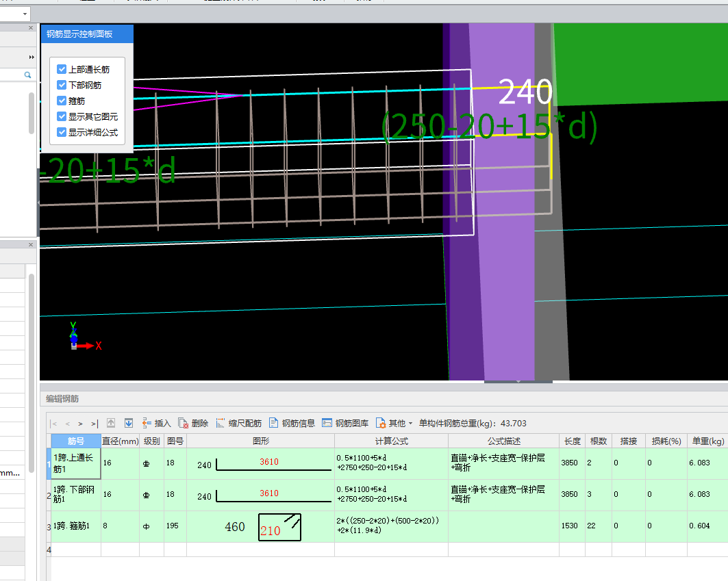Click the 240 dimension label in viewport
Screen dimensions: 728x581
(x=525, y=92)
